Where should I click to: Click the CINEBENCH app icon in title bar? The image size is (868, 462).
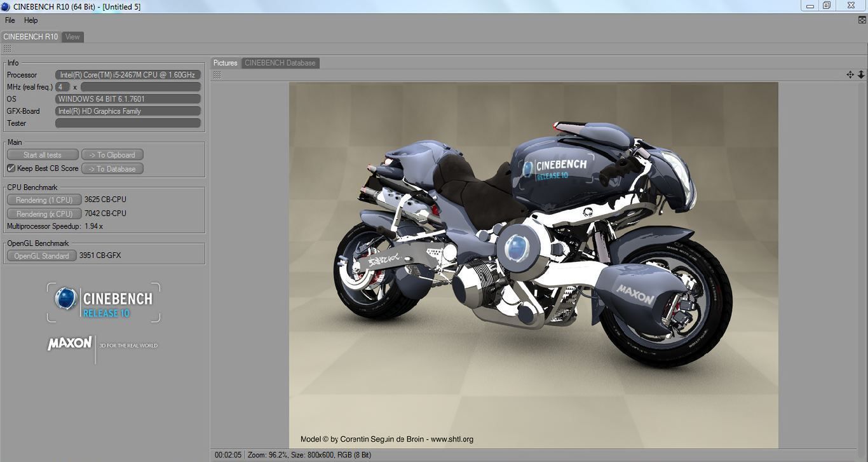point(5,6)
